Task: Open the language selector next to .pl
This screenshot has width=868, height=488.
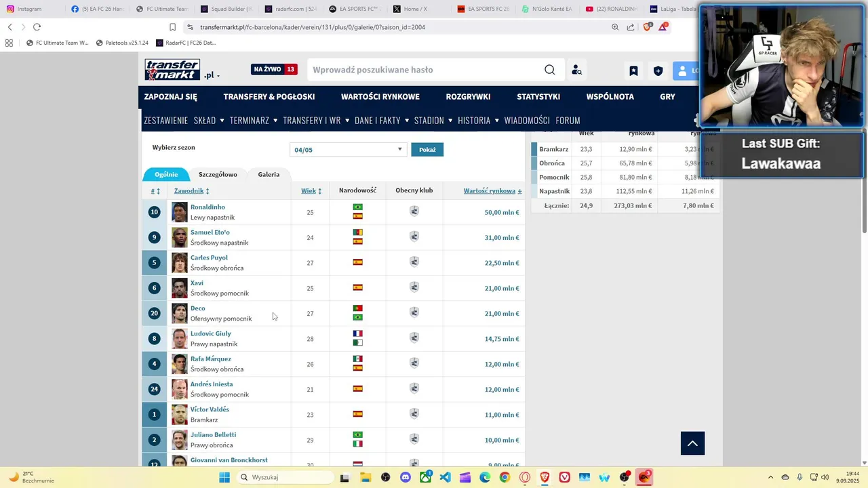Action: pos(218,75)
